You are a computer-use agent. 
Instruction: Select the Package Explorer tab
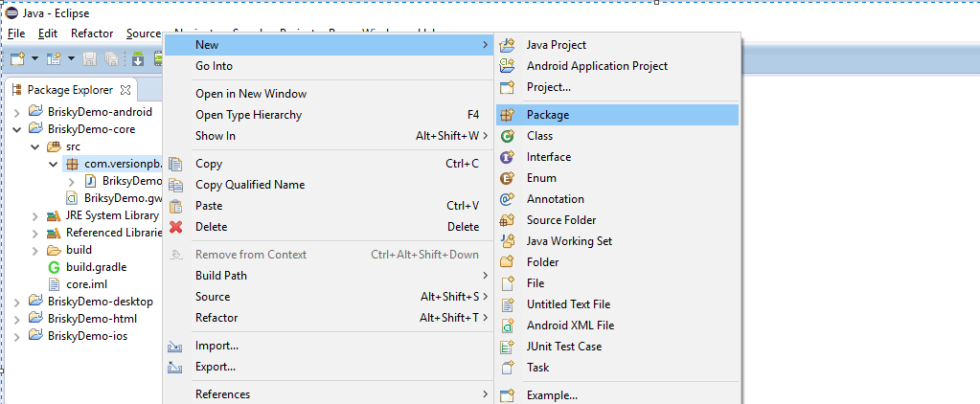click(x=70, y=90)
